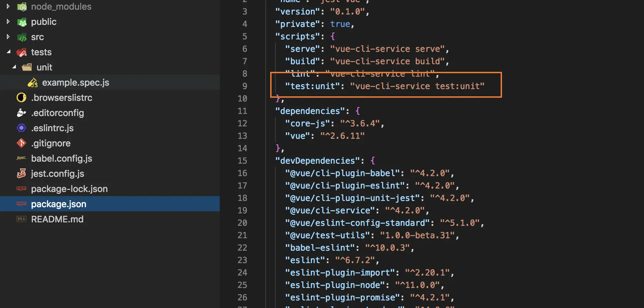
Task: Open the .gitignore file
Action: click(x=51, y=143)
